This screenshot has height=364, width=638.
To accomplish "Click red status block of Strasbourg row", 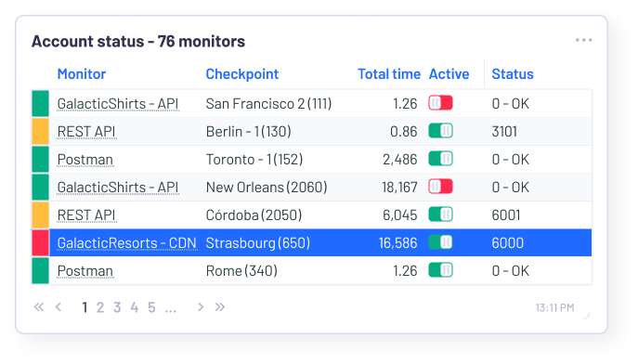I will pos(40,242).
